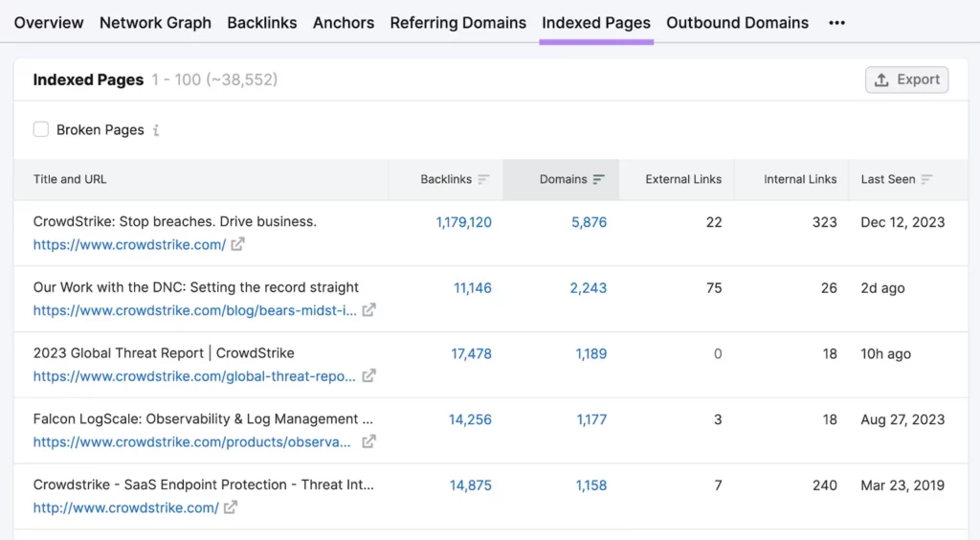Viewport: 980px width, 540px height.
Task: Open external link icon for products/observa URL
Action: point(368,441)
